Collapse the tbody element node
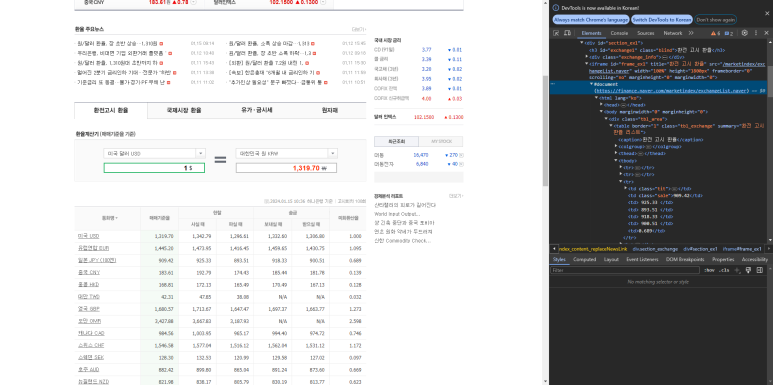The height and width of the screenshot is (385, 773). pyautogui.click(x=616, y=160)
